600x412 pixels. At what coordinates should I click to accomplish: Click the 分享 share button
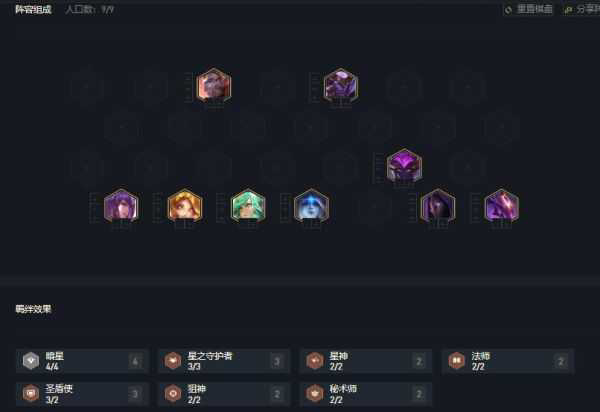(582, 10)
